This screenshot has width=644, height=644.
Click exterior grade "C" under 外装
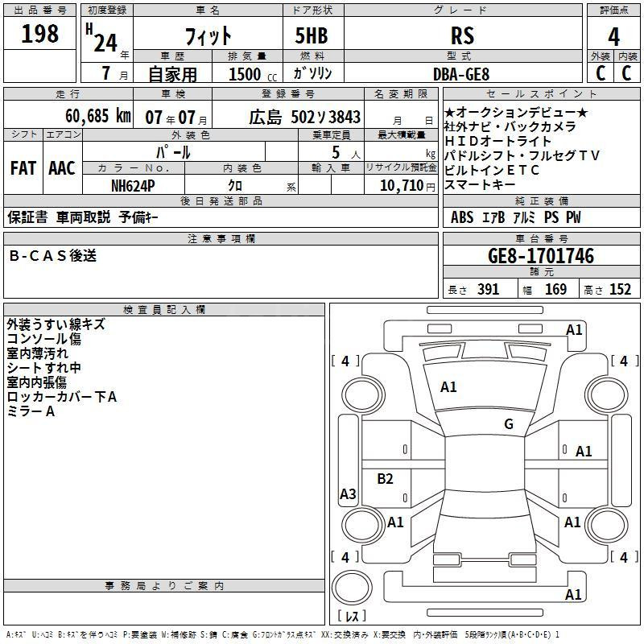(601, 73)
